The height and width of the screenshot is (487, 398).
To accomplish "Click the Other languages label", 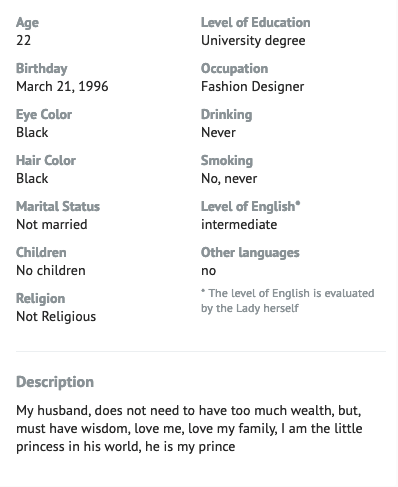I will [250, 253].
